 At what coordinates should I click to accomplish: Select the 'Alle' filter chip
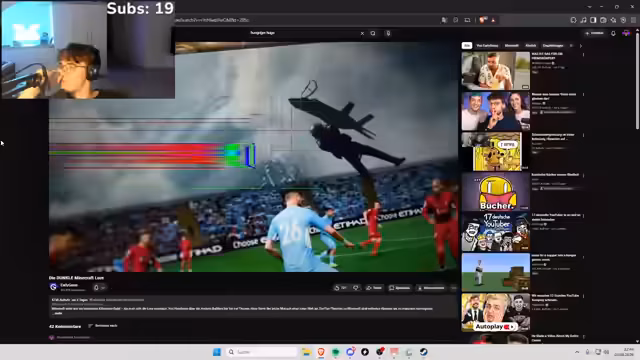point(467,46)
